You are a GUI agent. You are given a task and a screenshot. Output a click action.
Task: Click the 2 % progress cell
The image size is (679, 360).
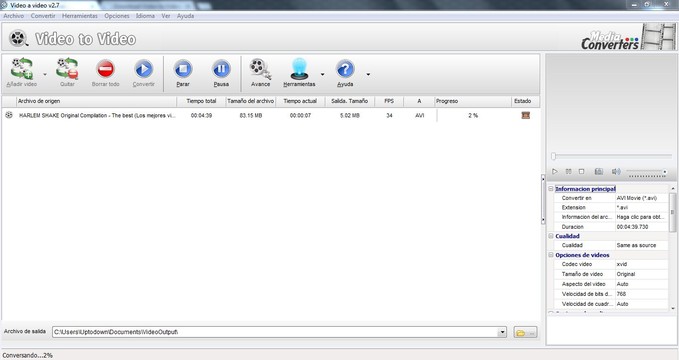(473, 116)
